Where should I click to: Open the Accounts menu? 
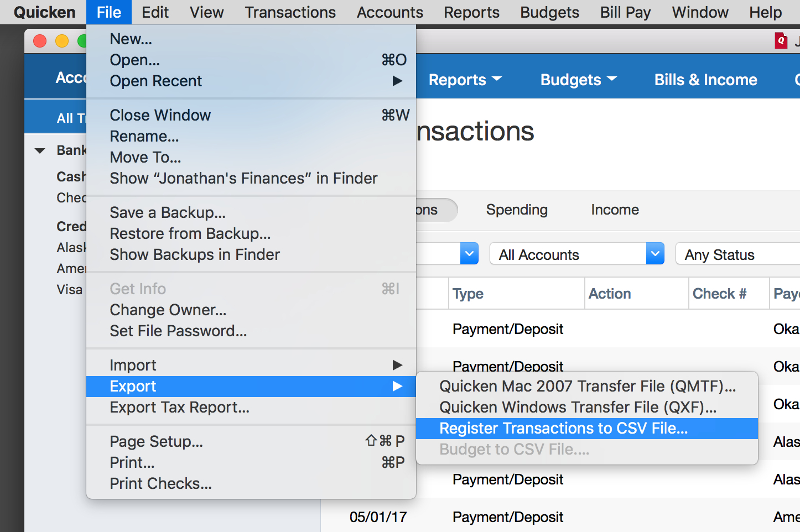pyautogui.click(x=390, y=12)
